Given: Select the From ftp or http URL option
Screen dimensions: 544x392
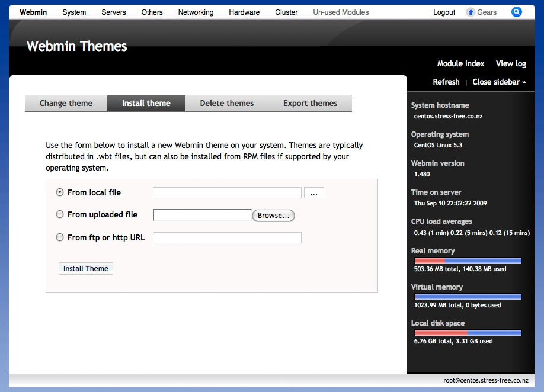Looking at the screenshot, I should pyautogui.click(x=60, y=237).
